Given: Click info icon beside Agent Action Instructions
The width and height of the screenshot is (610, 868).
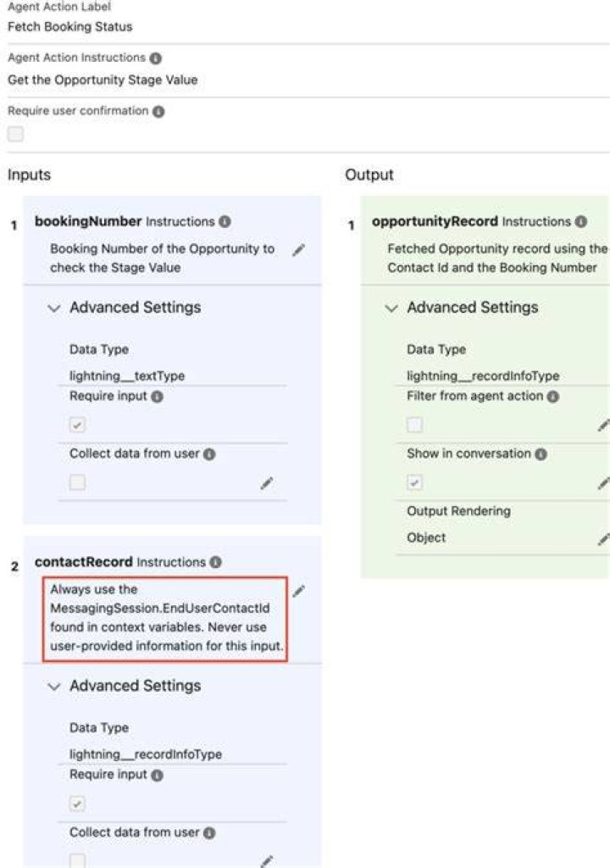Looking at the screenshot, I should tap(156, 58).
